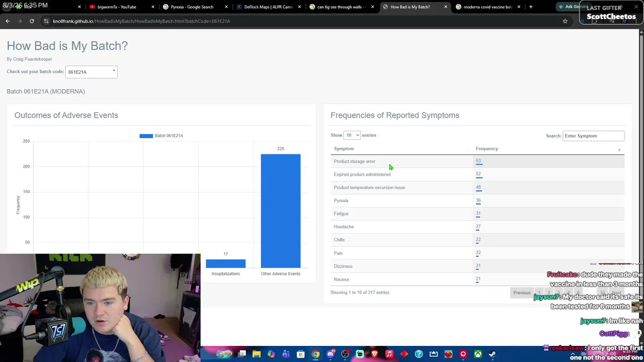Open Google Chrome from the taskbar
Screen dimensions: 644x362
click(315, 354)
